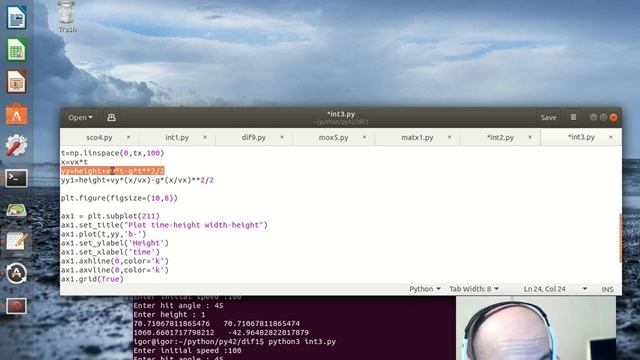
Task: Close the *int3.py tab
Action: (x=611, y=138)
